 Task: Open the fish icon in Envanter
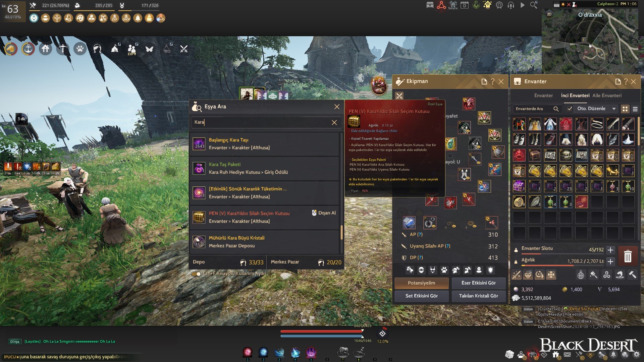(x=620, y=275)
